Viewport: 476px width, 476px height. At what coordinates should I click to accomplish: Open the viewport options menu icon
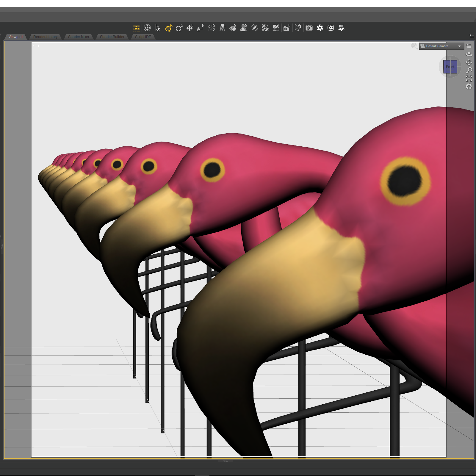pyautogui.click(x=469, y=46)
